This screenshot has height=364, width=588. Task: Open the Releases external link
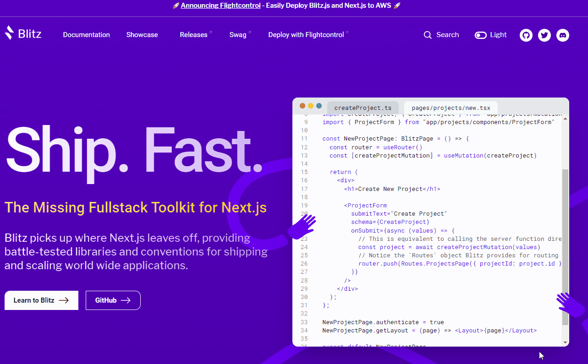click(x=196, y=35)
